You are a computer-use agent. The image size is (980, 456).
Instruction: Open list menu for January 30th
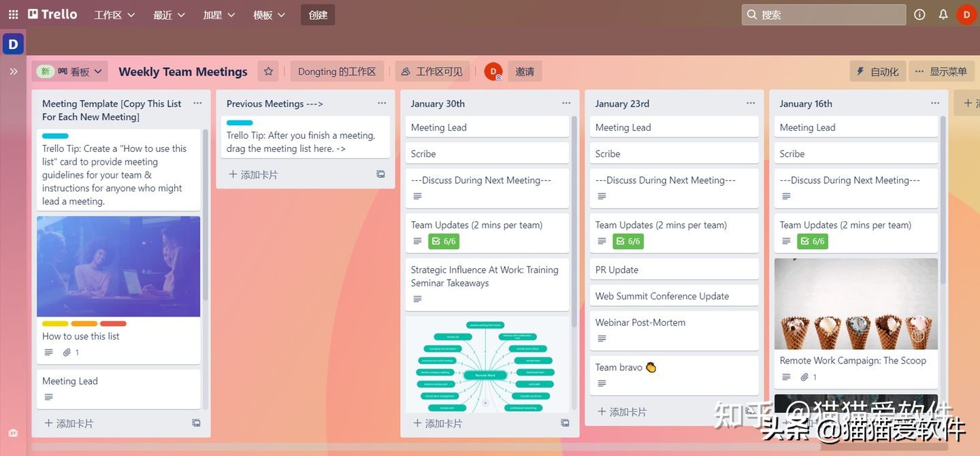[x=566, y=103]
